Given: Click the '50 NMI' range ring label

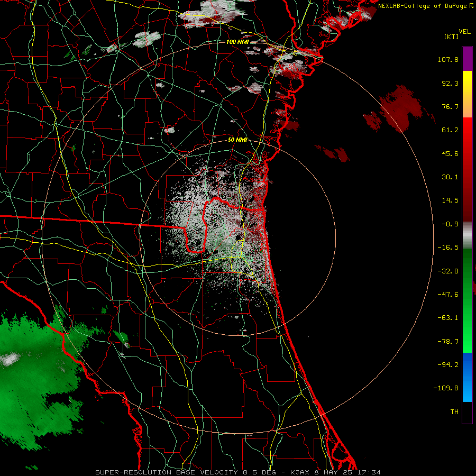Looking at the screenshot, I should (237, 140).
